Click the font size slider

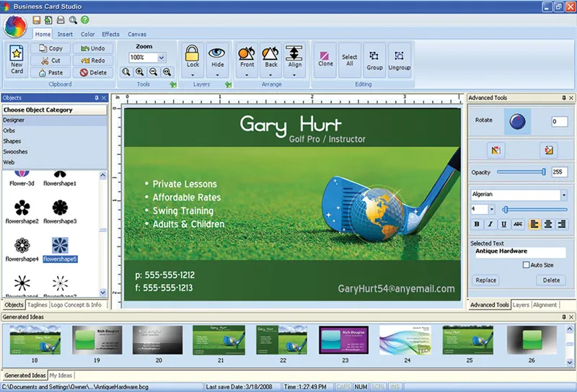coord(535,209)
